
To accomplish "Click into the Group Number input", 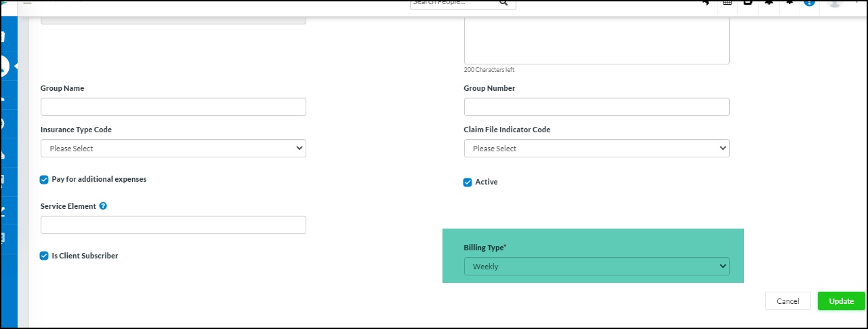I will pos(596,107).
